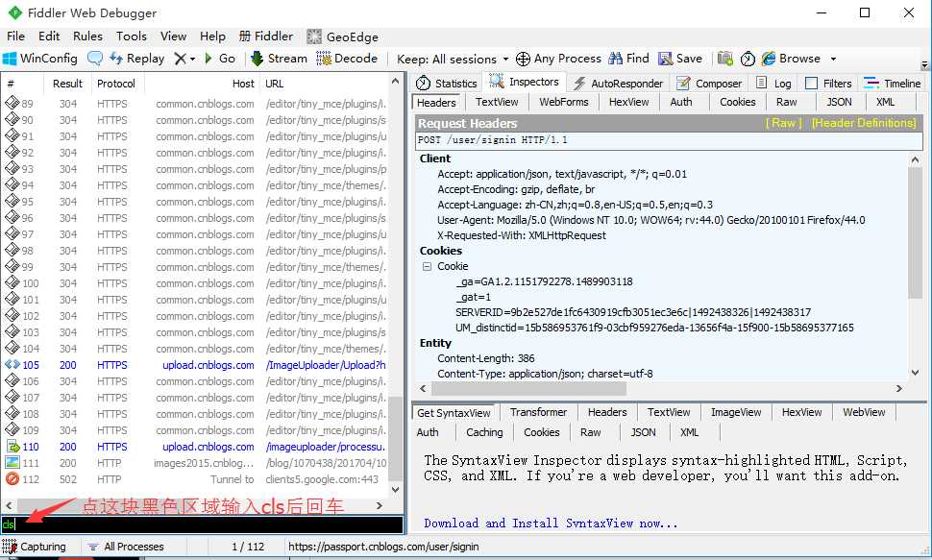
Task: Collapse the Cookie tree node
Action: click(x=427, y=266)
